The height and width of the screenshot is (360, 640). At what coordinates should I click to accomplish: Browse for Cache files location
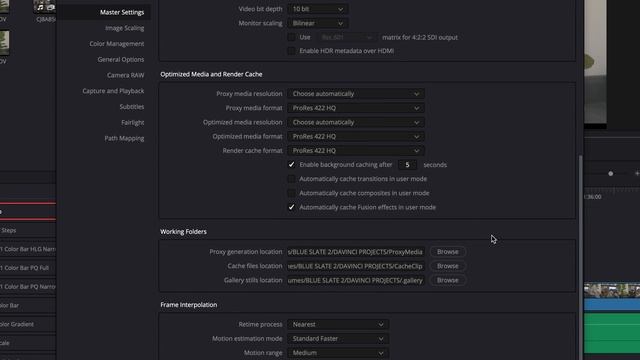pyautogui.click(x=447, y=266)
